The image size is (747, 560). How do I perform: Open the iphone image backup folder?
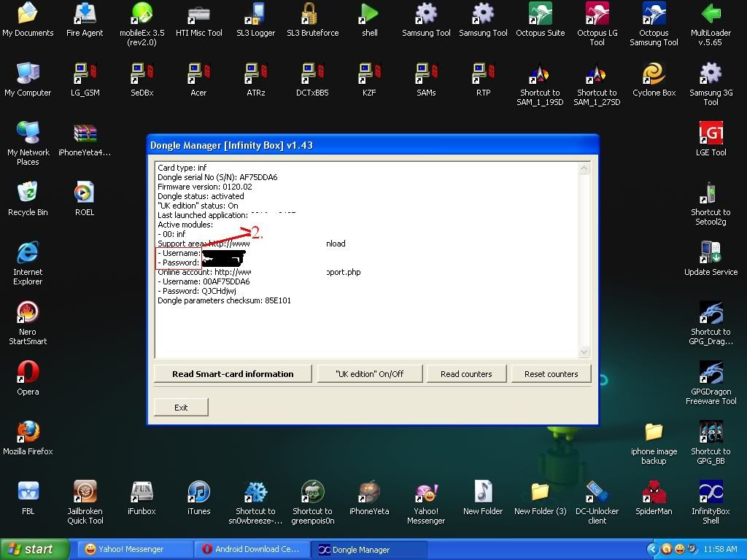654,443
